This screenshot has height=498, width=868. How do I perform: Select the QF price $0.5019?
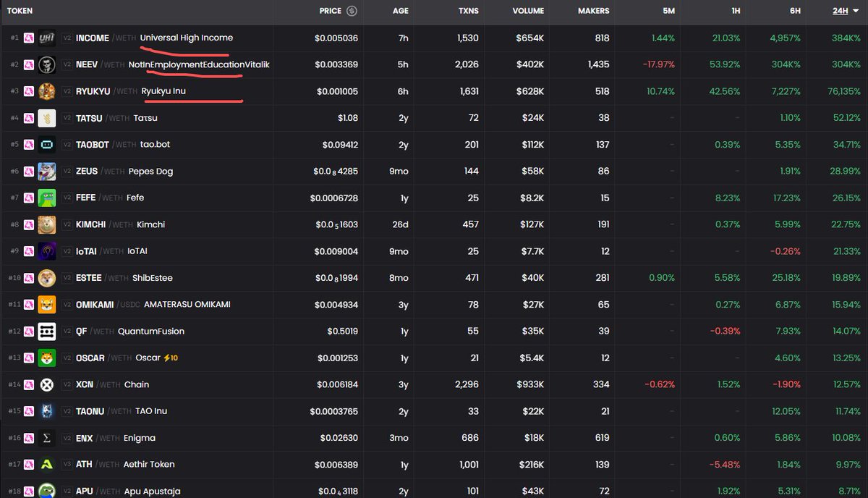coord(343,332)
